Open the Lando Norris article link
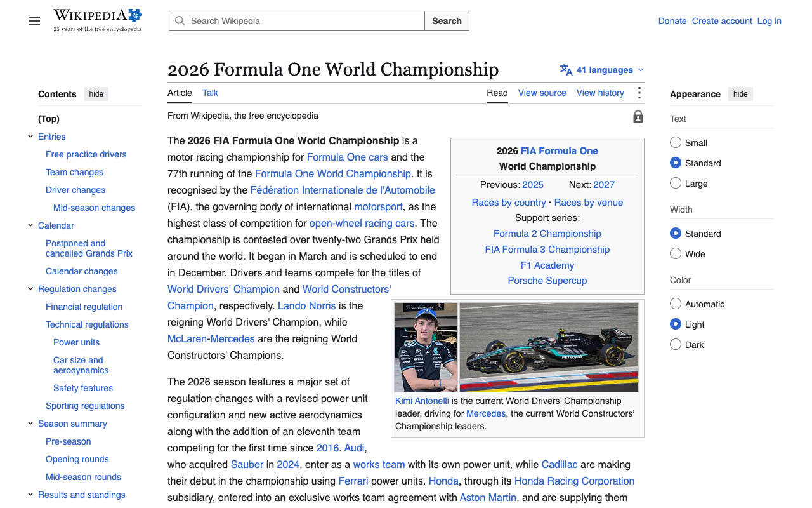The height and width of the screenshot is (508, 812). pos(307,305)
